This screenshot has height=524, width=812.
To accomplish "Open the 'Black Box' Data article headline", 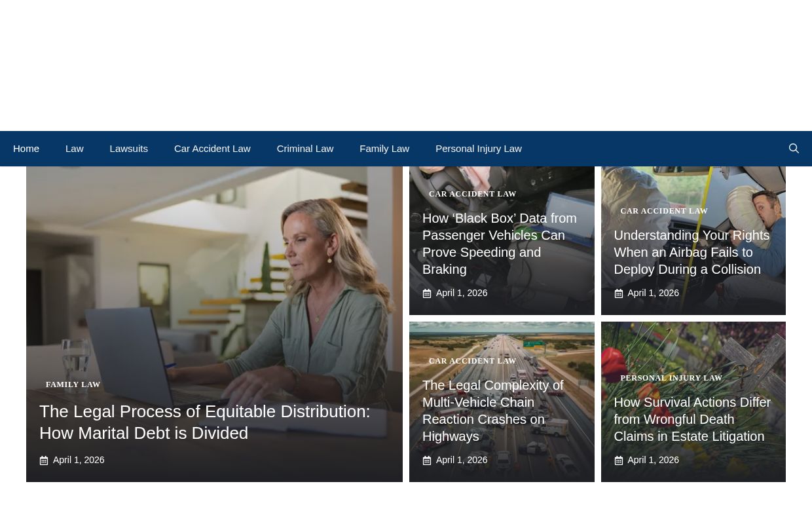I will [x=499, y=244].
